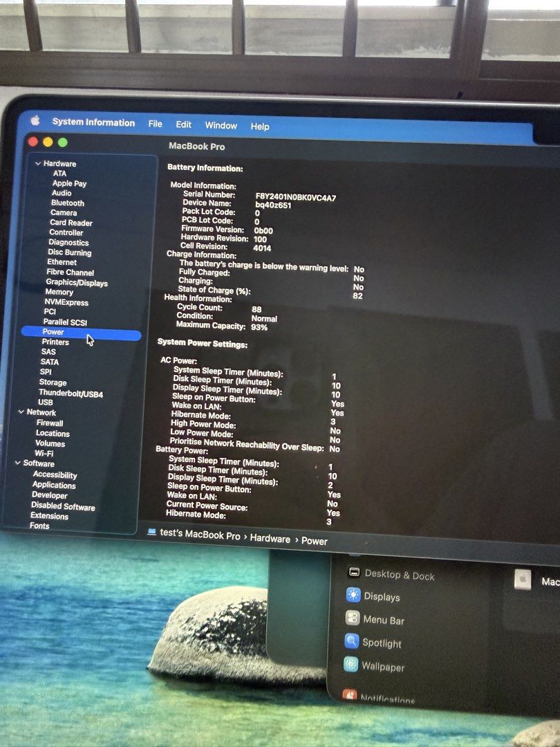Select Thunderbolt/USB4 in the sidebar

71,394
